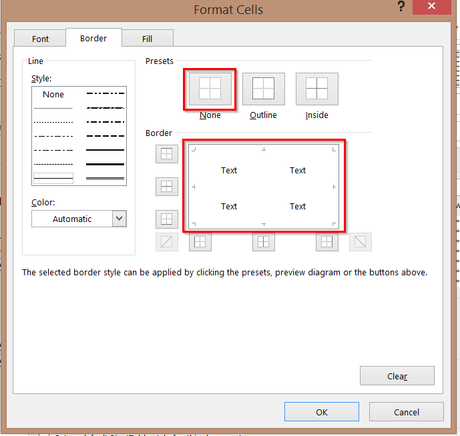Apply the Outline border preset
This screenshot has height=436, width=460.
[x=263, y=89]
